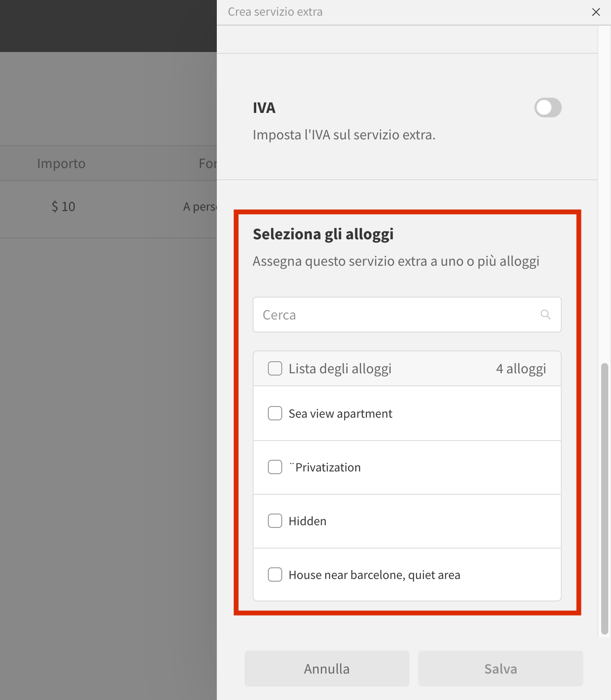
Task: Close the Crea servizio extra panel
Action: (596, 12)
